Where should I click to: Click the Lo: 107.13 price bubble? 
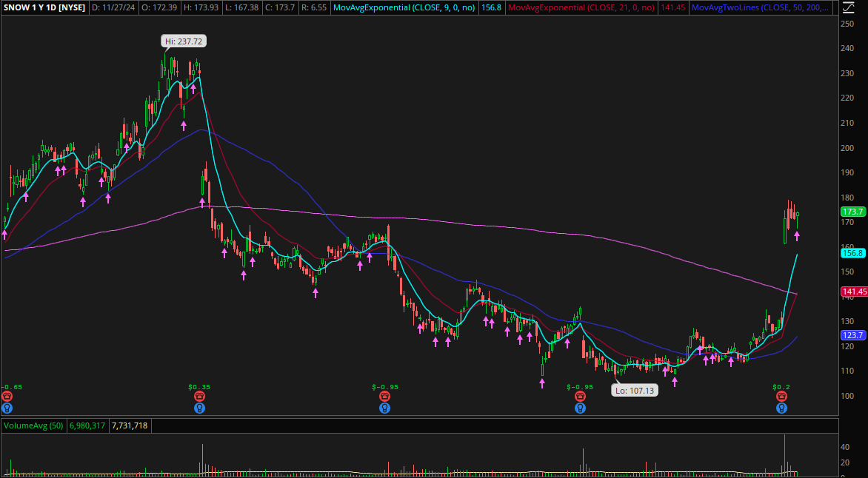point(635,390)
